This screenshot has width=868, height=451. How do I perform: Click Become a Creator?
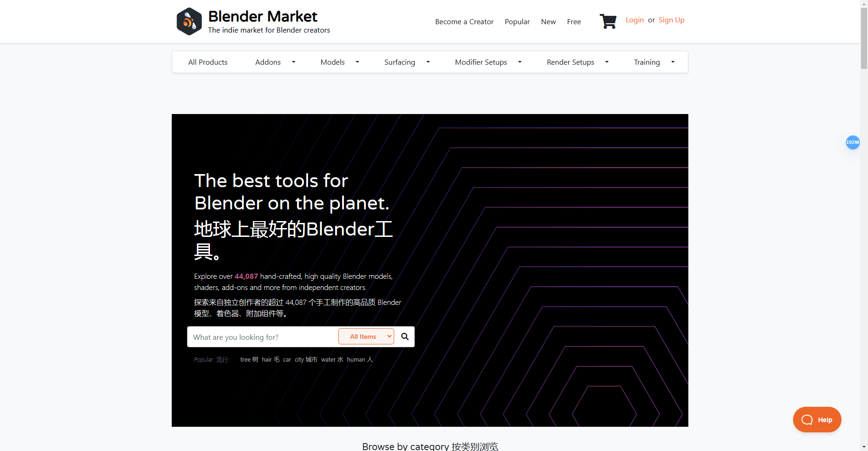(464, 21)
